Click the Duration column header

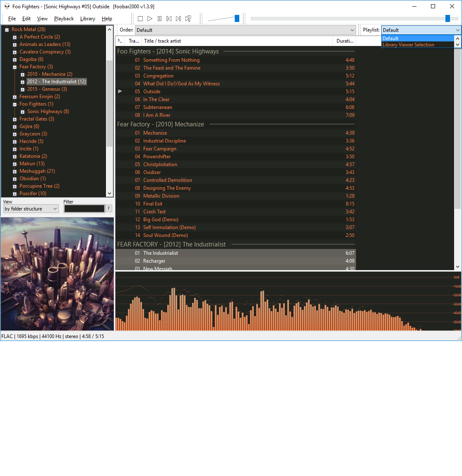344,41
